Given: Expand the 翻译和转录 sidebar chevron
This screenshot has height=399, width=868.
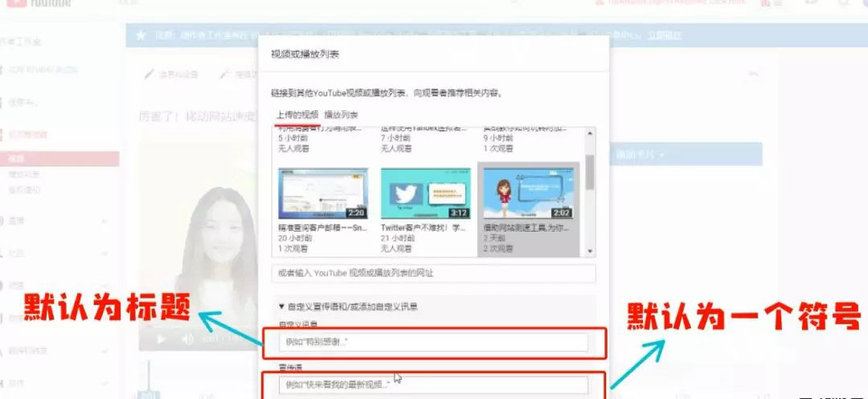Looking at the screenshot, I should 104,351.
